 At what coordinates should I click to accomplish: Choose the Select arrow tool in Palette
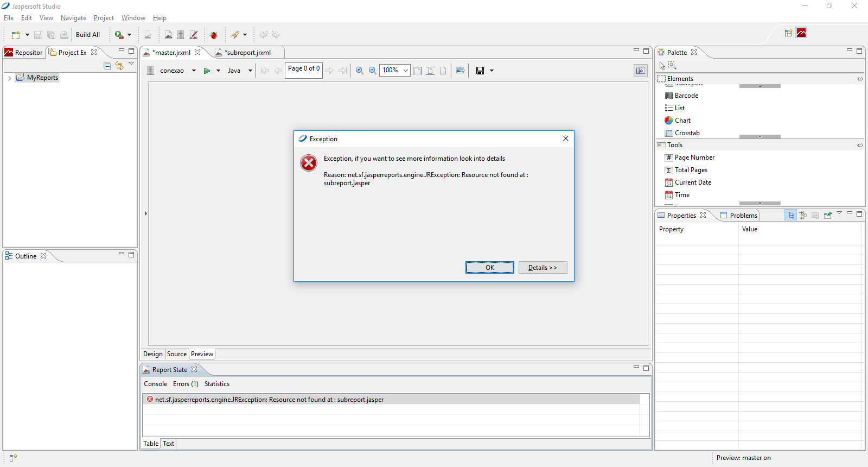662,66
